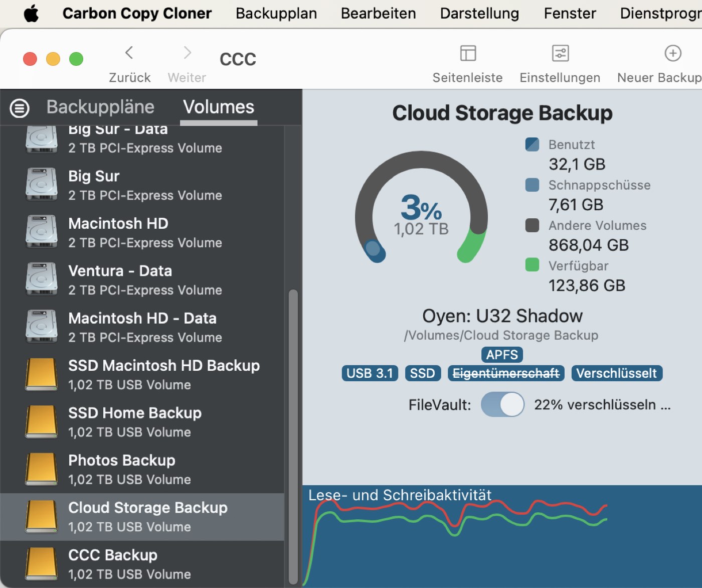702x588 pixels.
Task: Click the Cloud Storage Backup heading
Action: 502,113
